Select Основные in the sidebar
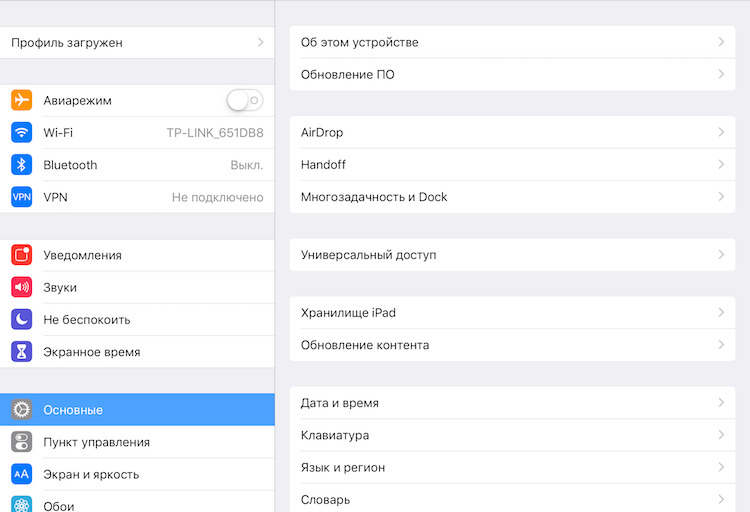Viewport: 750px width, 512px height. tap(137, 410)
